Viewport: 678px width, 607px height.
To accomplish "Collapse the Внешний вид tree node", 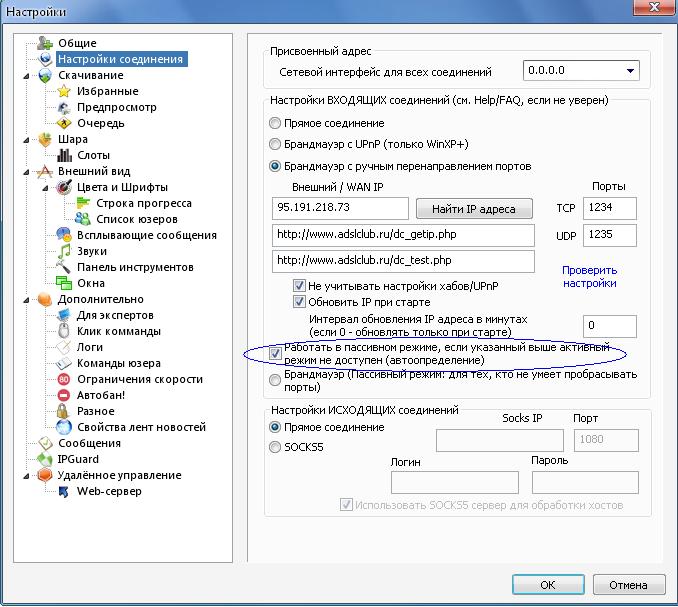I will [29, 171].
